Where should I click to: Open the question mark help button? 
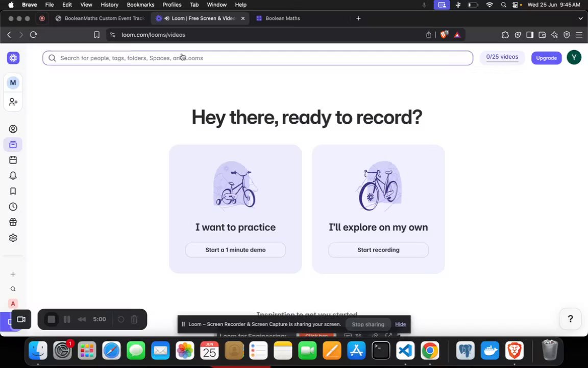point(570,319)
